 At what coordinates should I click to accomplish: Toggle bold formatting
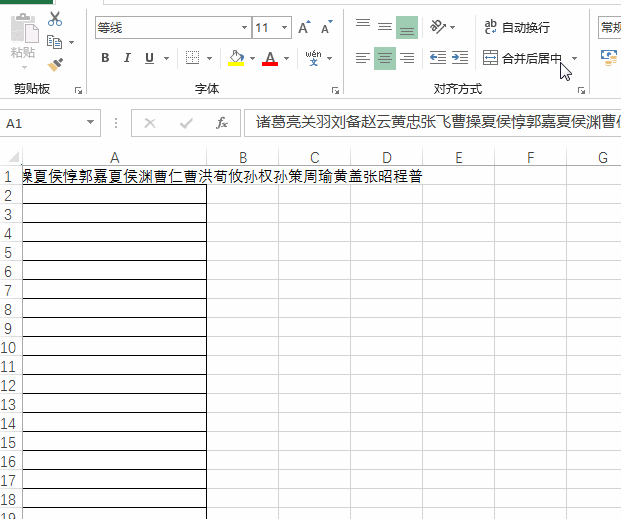click(105, 58)
